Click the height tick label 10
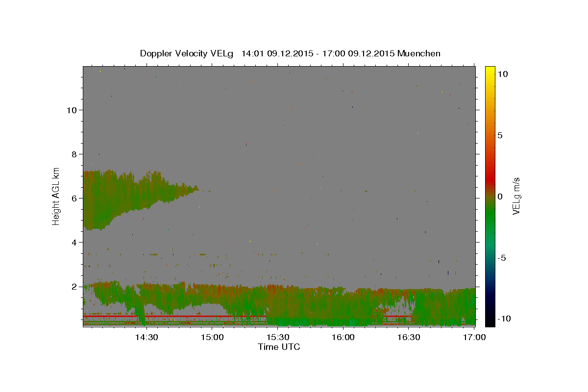Screen dimensions: 588x392 pyautogui.click(x=72, y=110)
